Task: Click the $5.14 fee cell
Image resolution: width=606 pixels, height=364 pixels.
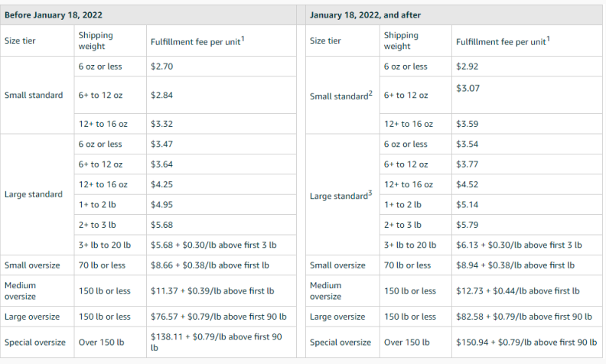Action: point(468,205)
